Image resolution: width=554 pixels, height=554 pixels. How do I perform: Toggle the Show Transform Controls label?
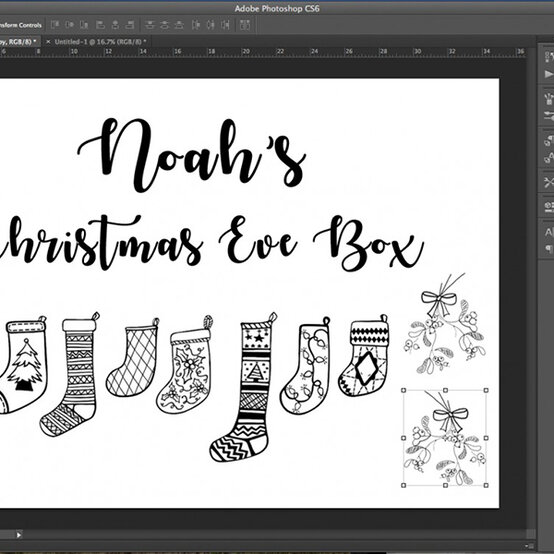pos(20,25)
